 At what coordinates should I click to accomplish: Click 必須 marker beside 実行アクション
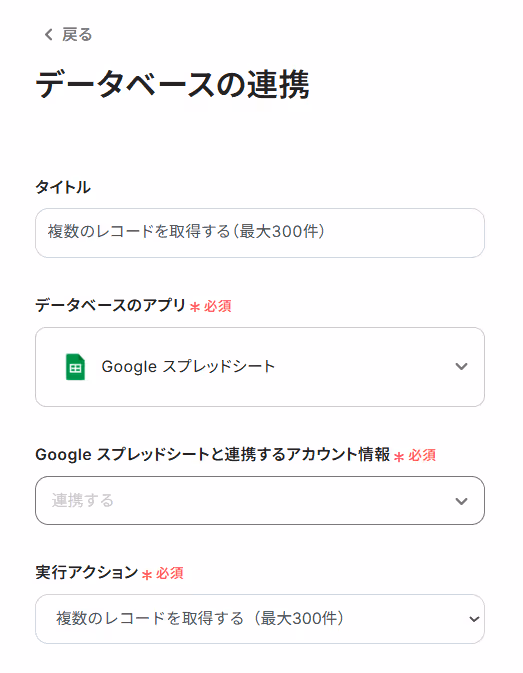point(169,573)
